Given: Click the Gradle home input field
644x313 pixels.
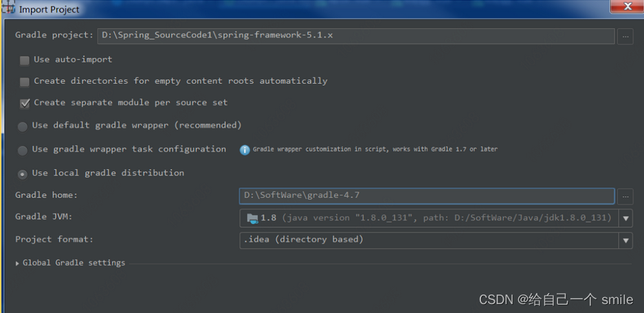Looking at the screenshot, I should tap(427, 196).
